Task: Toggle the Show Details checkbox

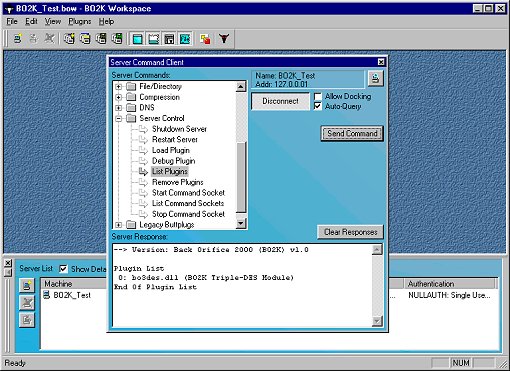Action: tap(63, 269)
